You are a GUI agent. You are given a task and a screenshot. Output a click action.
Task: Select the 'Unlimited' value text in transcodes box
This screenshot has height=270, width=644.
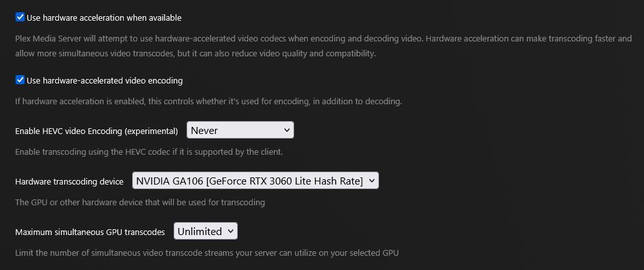click(199, 231)
